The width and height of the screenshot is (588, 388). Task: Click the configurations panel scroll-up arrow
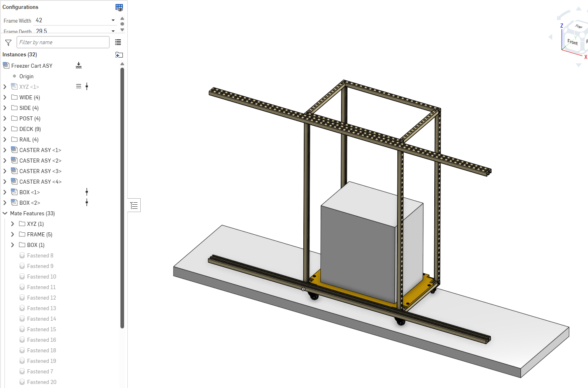click(x=122, y=19)
